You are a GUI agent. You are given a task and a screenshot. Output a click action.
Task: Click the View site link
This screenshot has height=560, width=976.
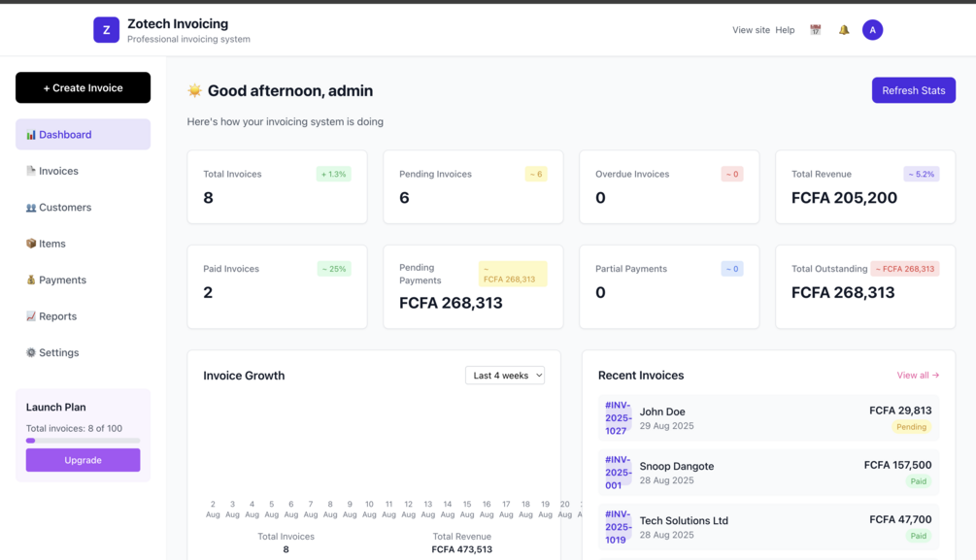coord(751,30)
